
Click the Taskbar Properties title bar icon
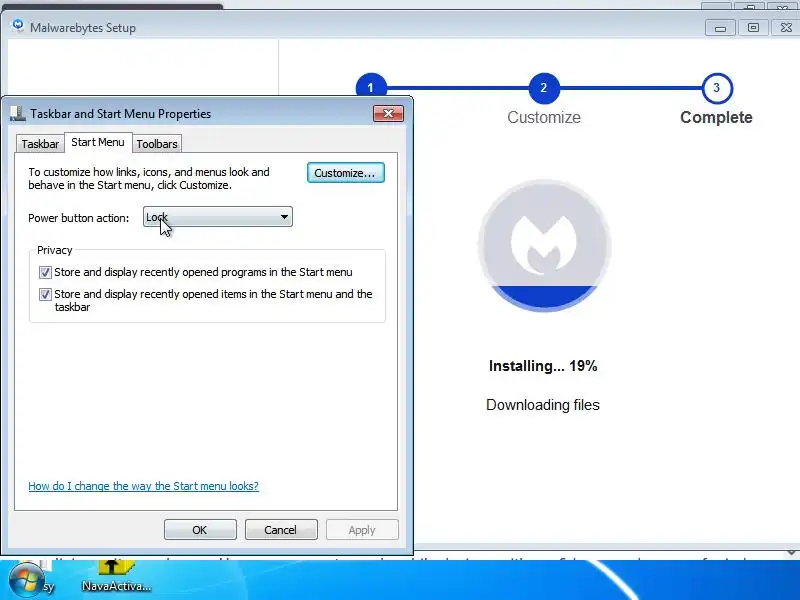click(x=18, y=113)
